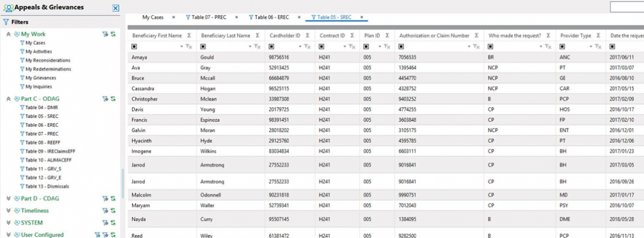Viewport: 644px width, 238px height.
Task: Open Beneficiary First Name filter dropdown arrow
Action: click(x=182, y=47)
